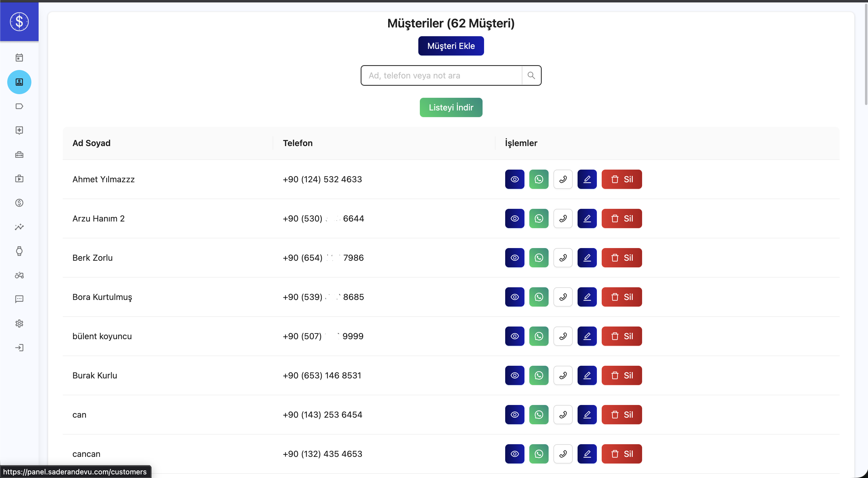Open the briefcase icon in sidebar
The height and width of the screenshot is (478, 868).
coord(19,155)
